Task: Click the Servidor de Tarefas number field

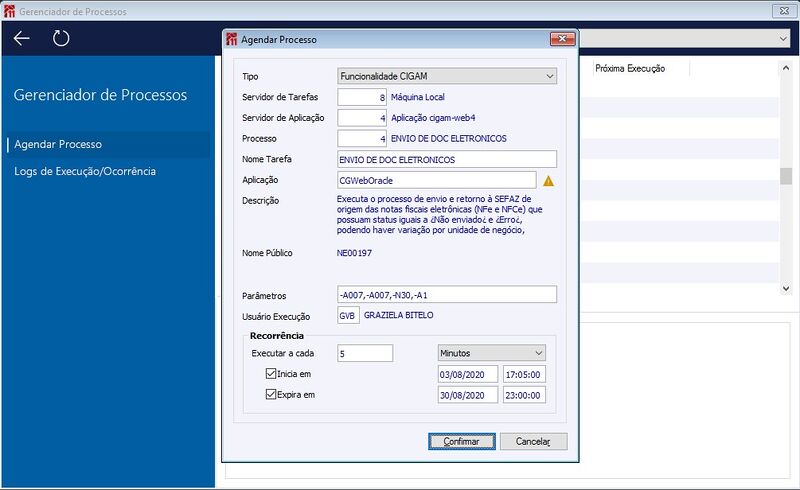Action: (x=362, y=97)
